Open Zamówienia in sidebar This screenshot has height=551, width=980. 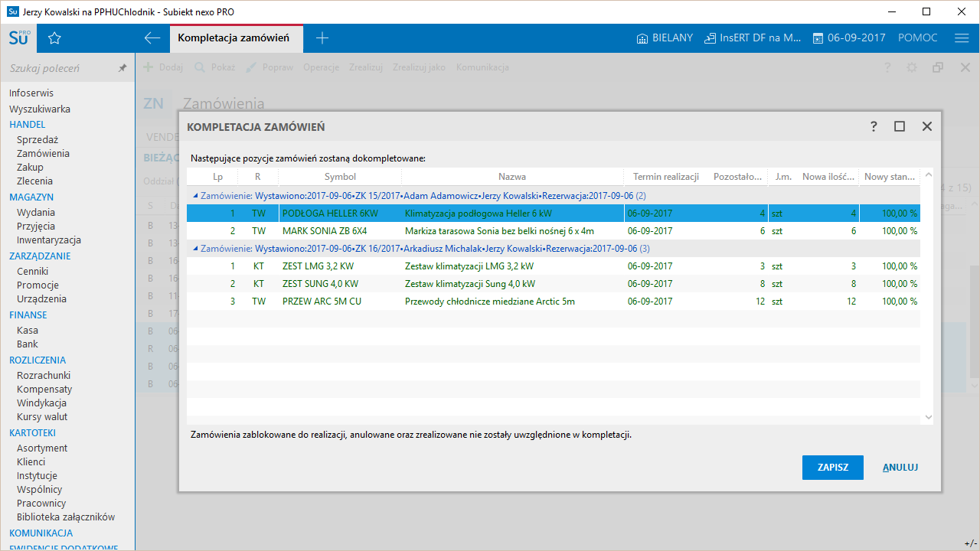pos(43,153)
